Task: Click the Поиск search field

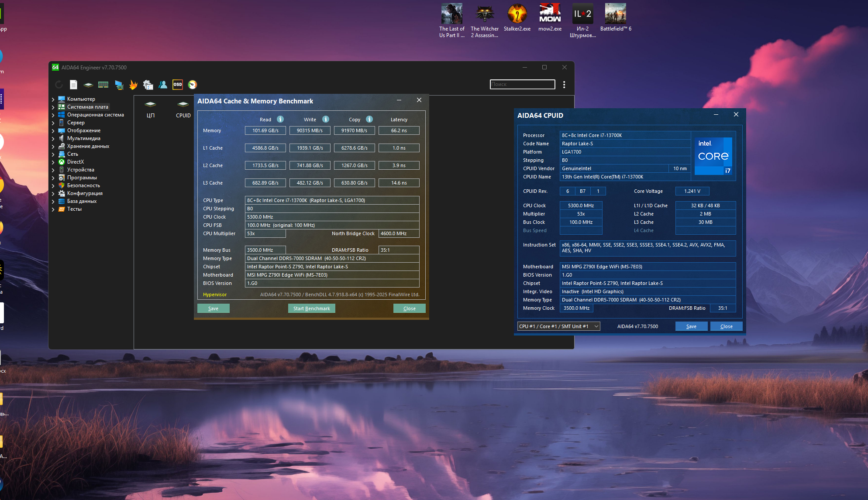Action: (x=522, y=85)
